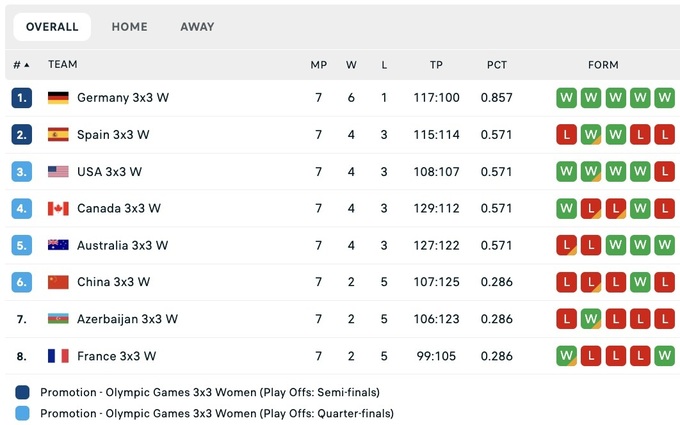Open Azerbaijan 3x3 W team link
680x425 pixels.
(x=127, y=319)
